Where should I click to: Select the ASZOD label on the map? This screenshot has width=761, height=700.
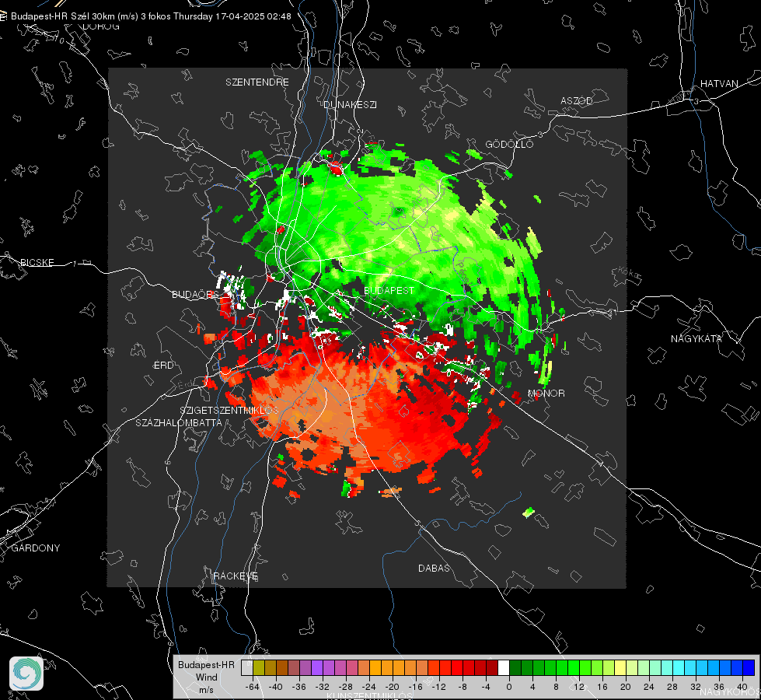tap(577, 100)
